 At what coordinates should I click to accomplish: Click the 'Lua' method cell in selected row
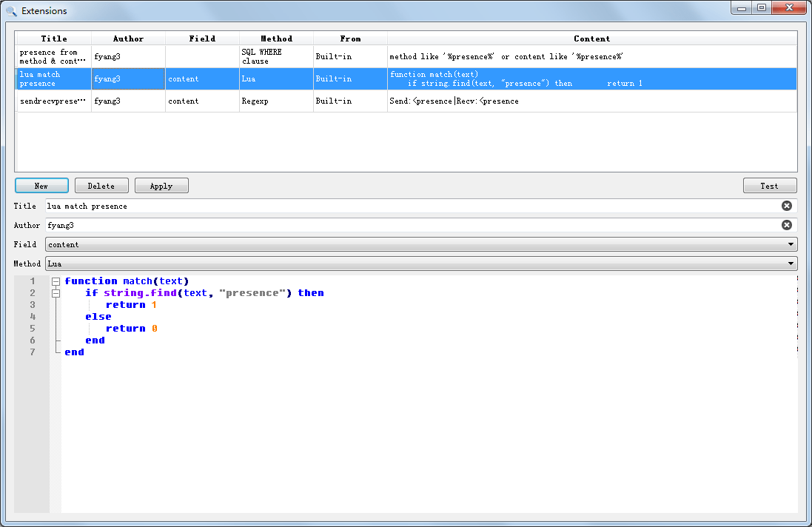coord(277,78)
